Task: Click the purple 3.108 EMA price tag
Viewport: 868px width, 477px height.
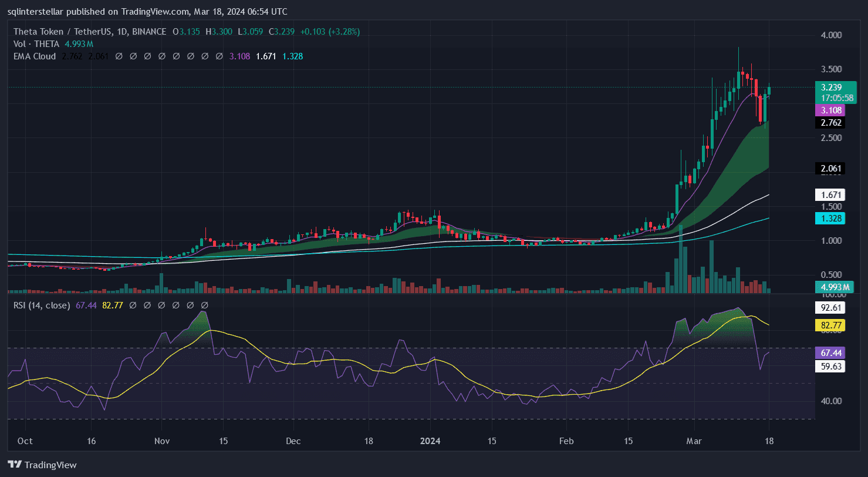Action: pyautogui.click(x=831, y=110)
